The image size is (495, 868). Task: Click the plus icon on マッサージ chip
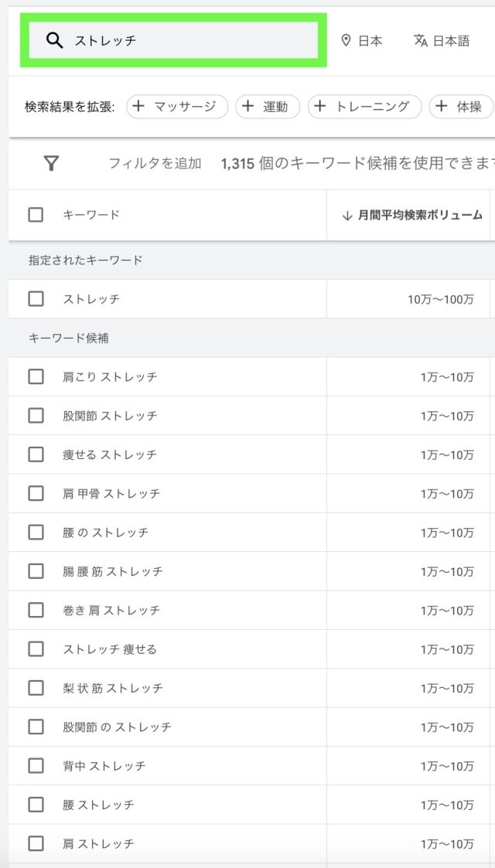(x=138, y=107)
